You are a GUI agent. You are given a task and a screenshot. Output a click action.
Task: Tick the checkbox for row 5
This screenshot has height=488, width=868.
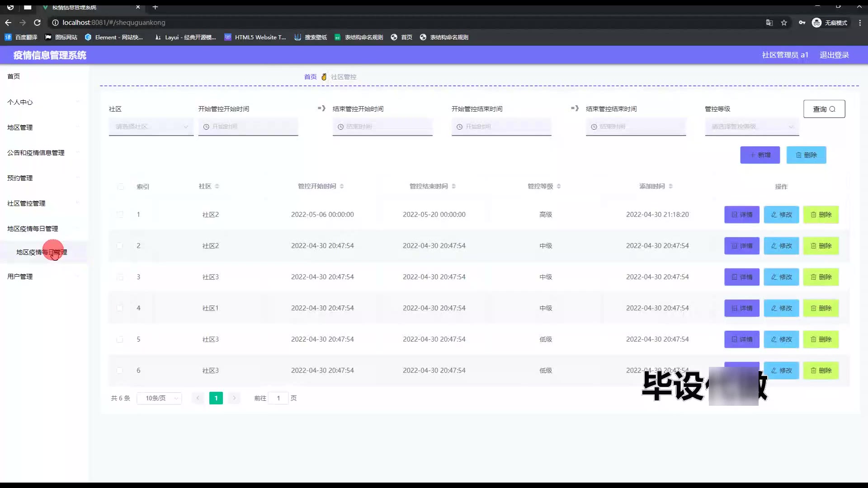(120, 339)
